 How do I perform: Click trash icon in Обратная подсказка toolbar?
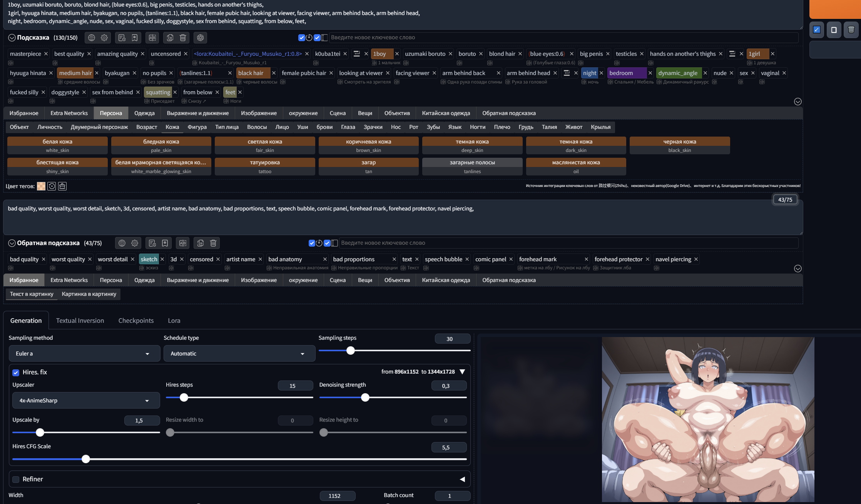[213, 243]
